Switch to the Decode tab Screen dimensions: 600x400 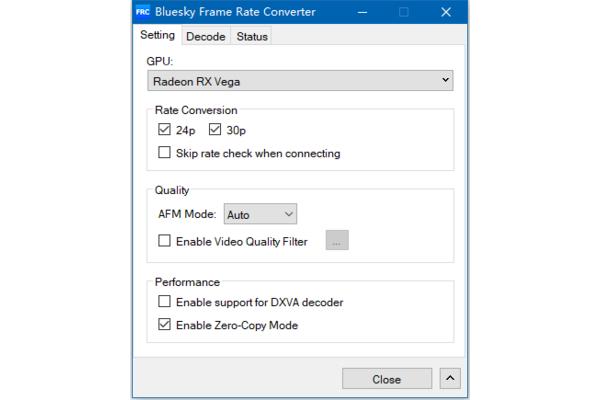pyautogui.click(x=206, y=36)
